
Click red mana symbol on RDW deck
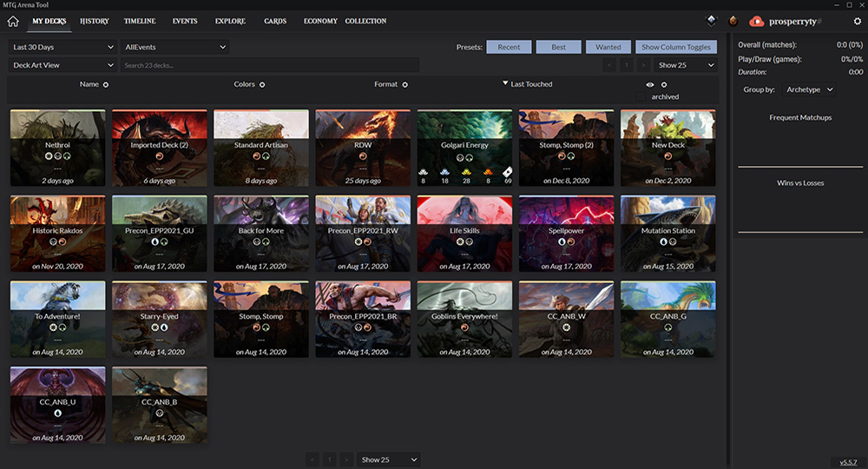click(x=363, y=156)
